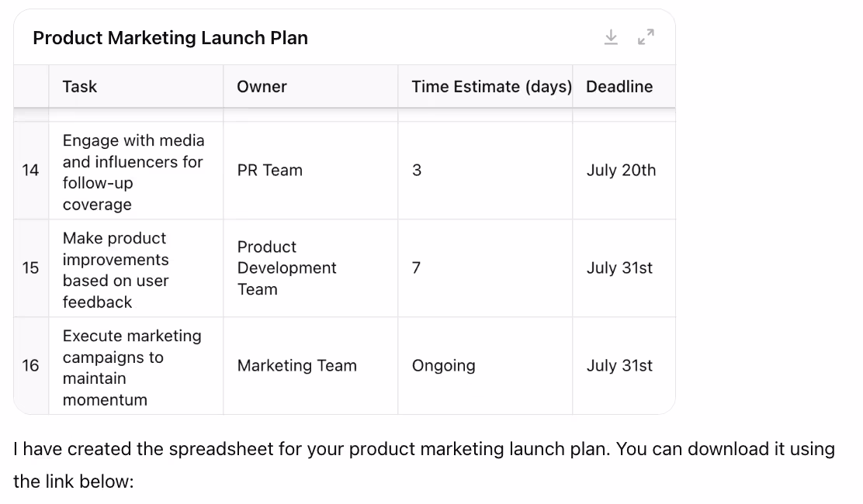Viewport: 863px width, 504px height.
Task: Select the Marketing Team owner cell
Action: point(310,365)
